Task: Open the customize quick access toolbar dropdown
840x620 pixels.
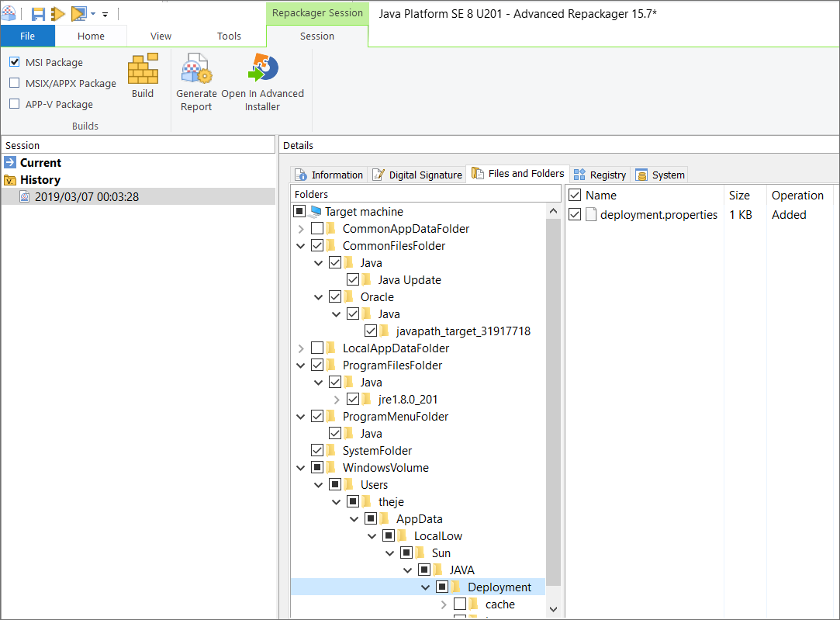Action: click(105, 15)
